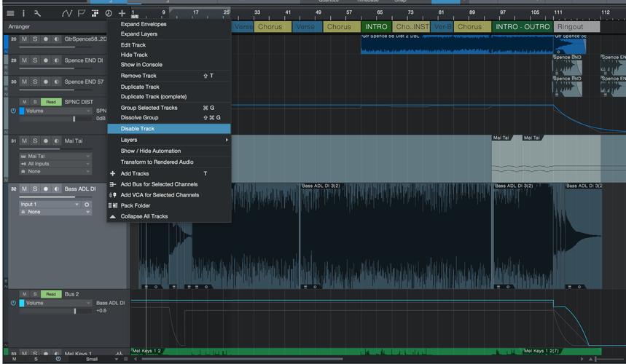Viewport: 626px width, 364px height.
Task: Select Collapse All Tracks menu item
Action: 169,216
